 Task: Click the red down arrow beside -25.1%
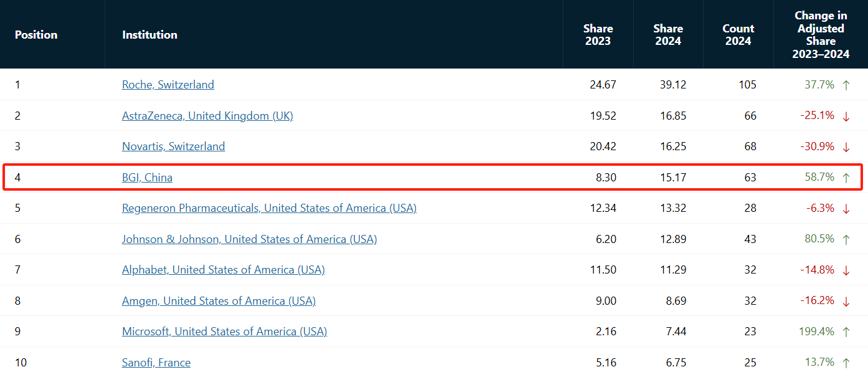coord(846,117)
